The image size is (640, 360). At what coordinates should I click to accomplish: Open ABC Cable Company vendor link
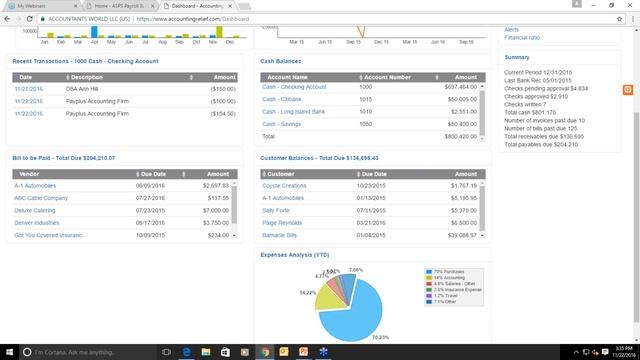(x=41, y=198)
